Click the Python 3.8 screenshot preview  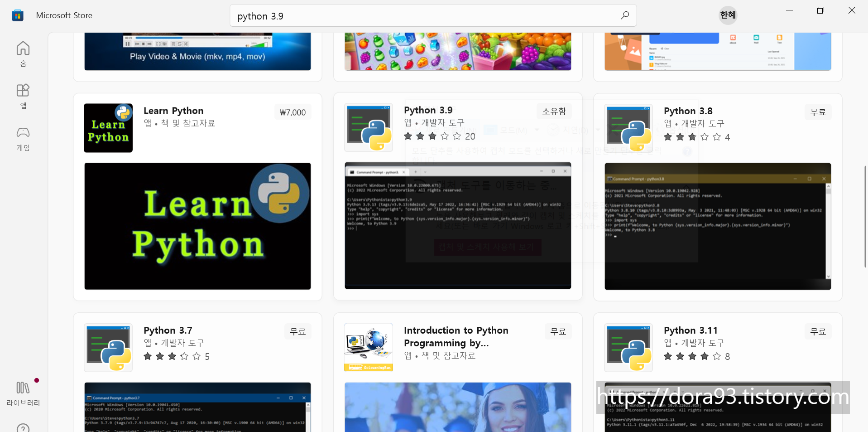click(718, 226)
